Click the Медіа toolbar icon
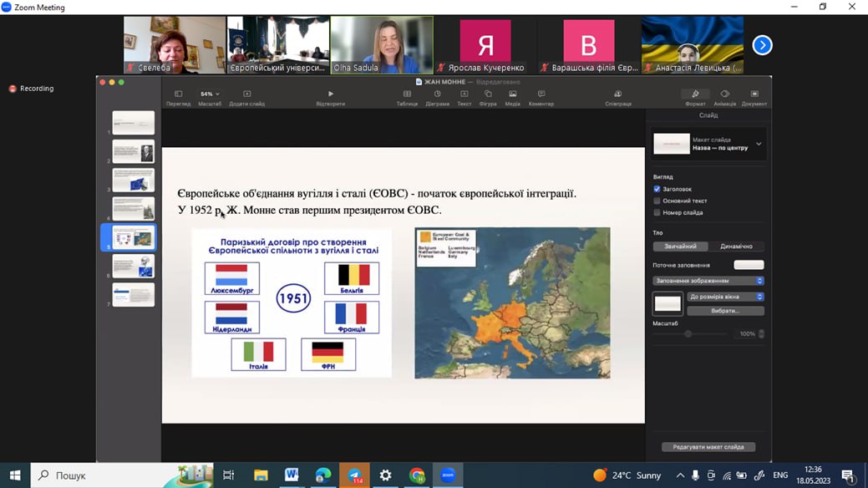Screen dimensions: 868x488 [512, 94]
